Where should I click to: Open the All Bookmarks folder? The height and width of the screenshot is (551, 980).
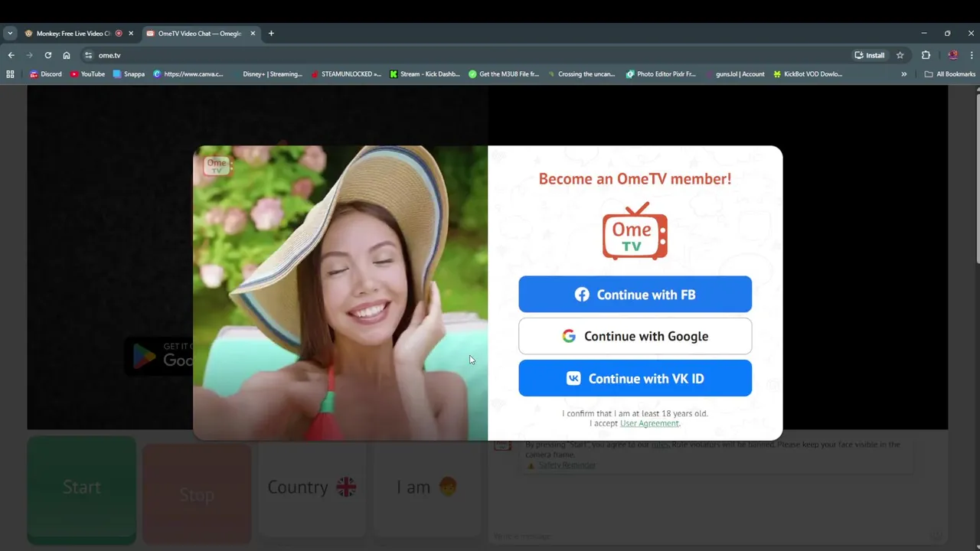pyautogui.click(x=949, y=74)
